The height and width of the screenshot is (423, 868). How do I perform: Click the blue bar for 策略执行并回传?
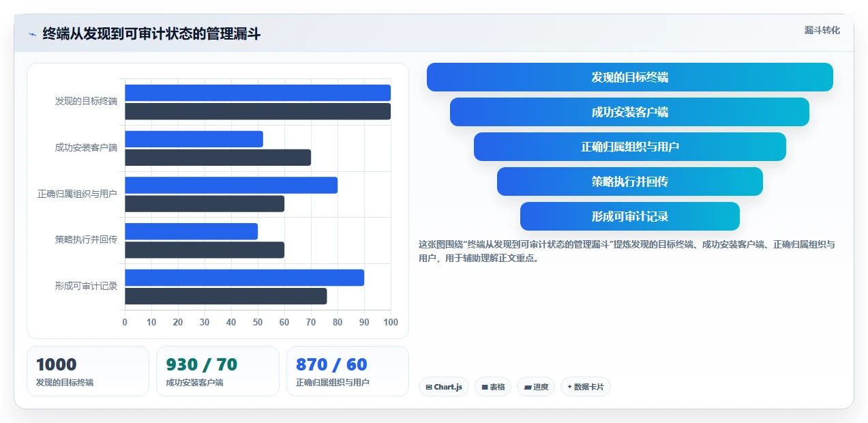coord(191,231)
